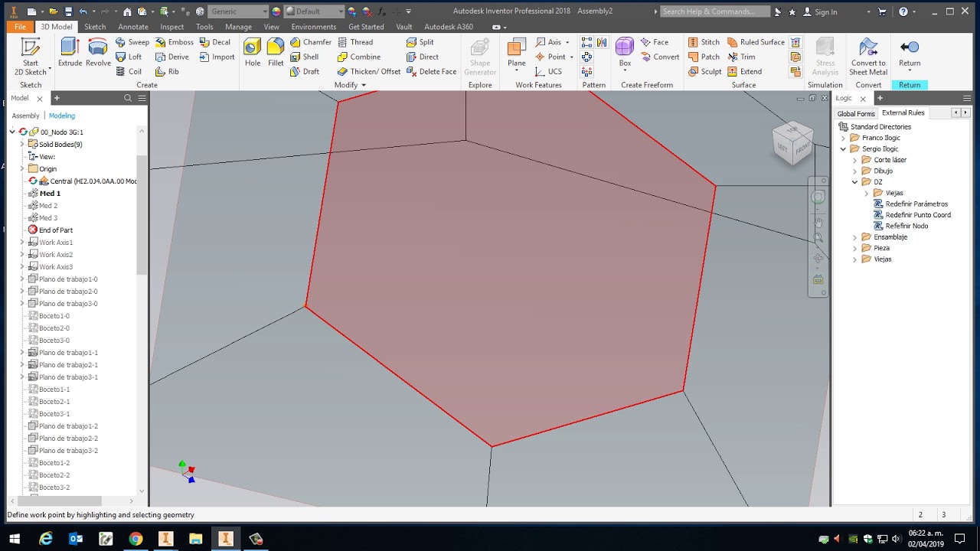This screenshot has height=551, width=980.
Task: Expand the Origin folder in tree
Action: [x=21, y=168]
